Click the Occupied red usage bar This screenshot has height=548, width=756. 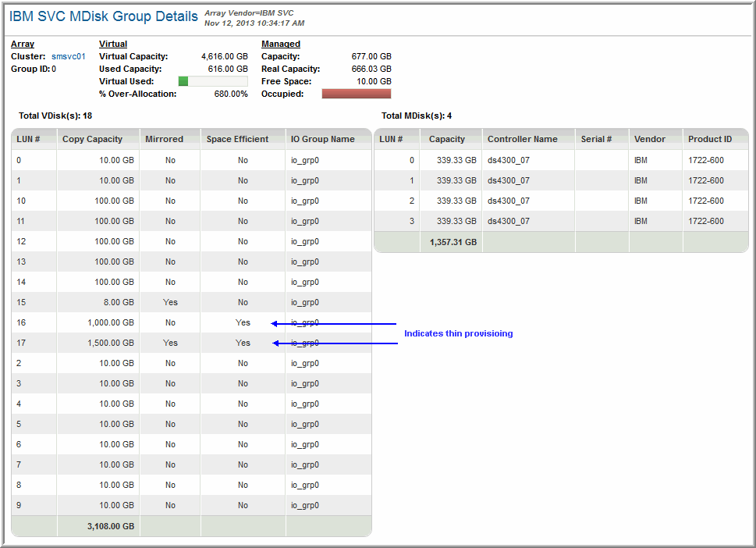[357, 94]
